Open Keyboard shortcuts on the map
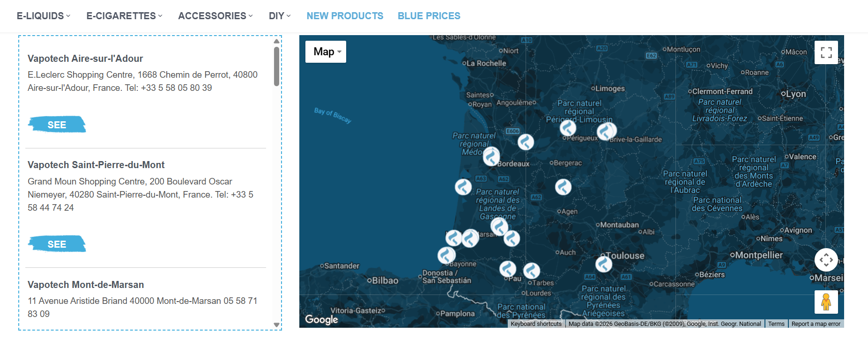868x339 pixels. (536, 324)
